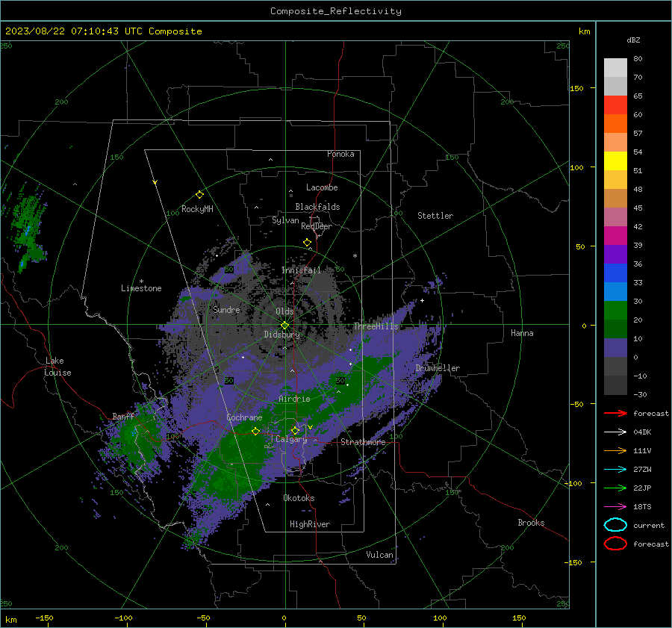672x628 pixels.
Task: Click the Airdrie label
Action: coord(294,399)
